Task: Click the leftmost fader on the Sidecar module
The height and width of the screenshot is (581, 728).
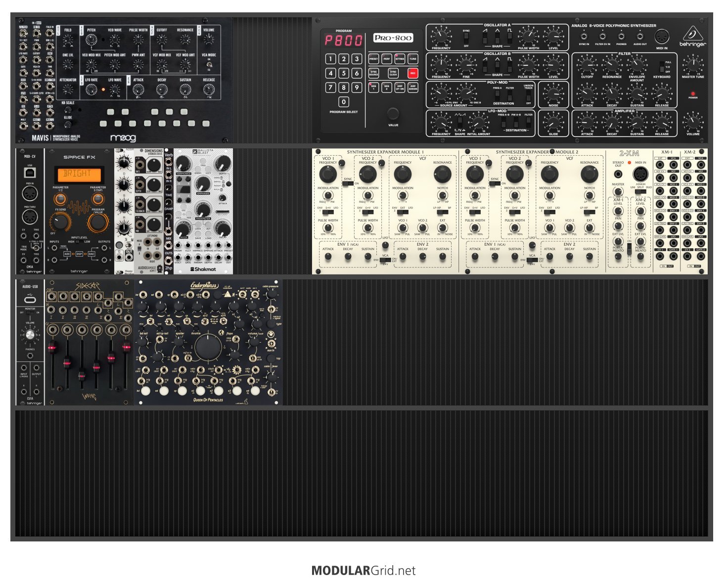Action: 51,349
